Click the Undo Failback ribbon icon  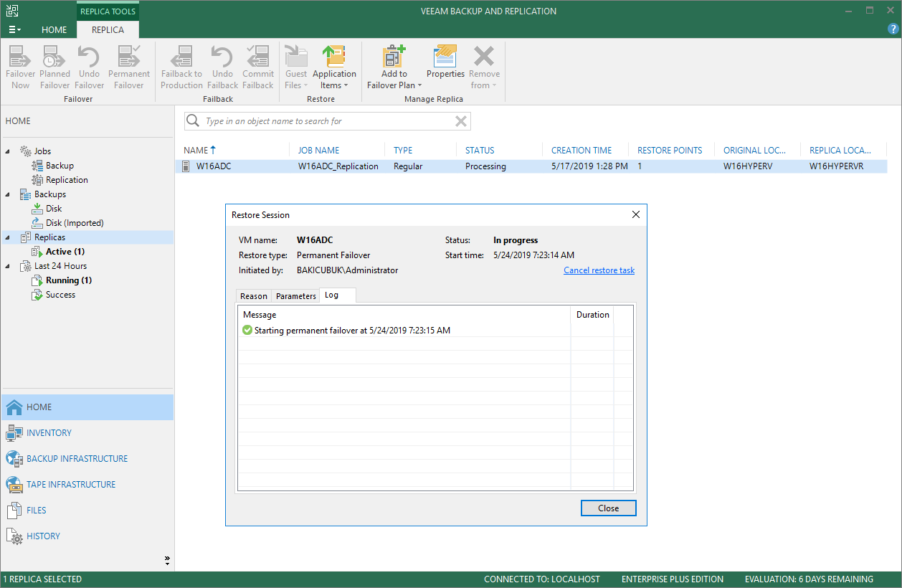point(222,67)
